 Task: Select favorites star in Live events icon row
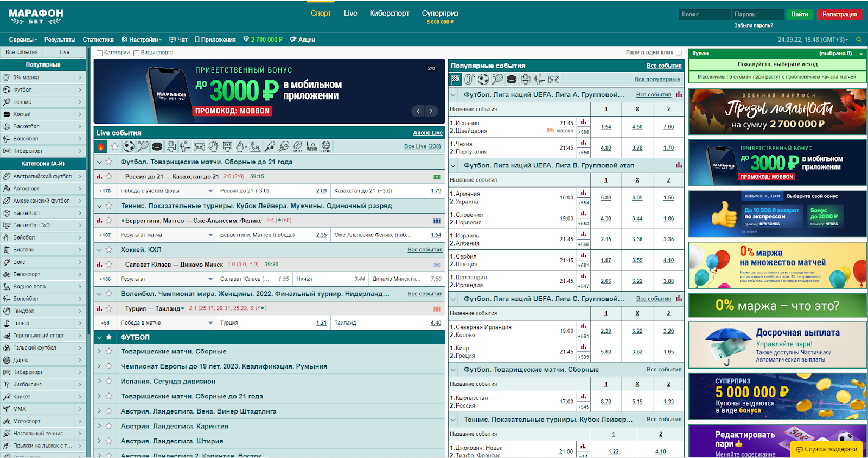(x=115, y=146)
